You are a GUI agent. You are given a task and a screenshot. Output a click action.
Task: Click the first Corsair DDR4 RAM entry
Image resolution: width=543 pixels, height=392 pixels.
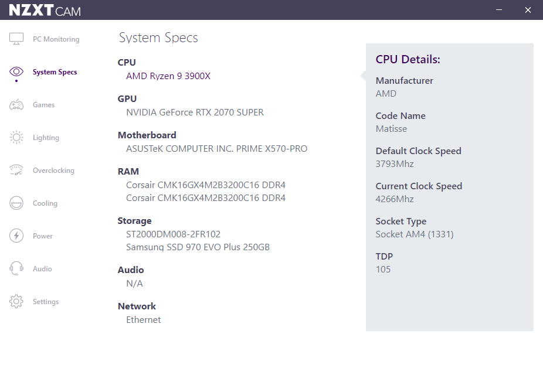pos(205,185)
